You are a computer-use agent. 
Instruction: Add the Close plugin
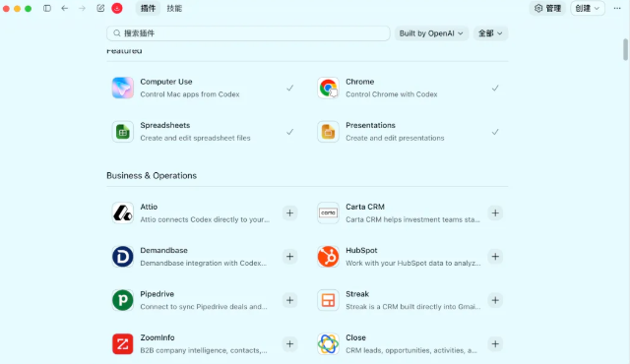tap(495, 344)
